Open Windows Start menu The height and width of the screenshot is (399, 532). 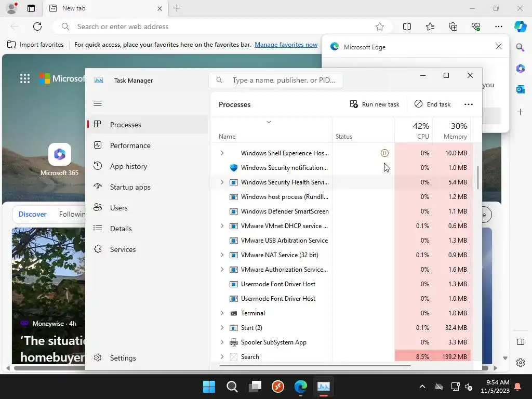pos(209,387)
